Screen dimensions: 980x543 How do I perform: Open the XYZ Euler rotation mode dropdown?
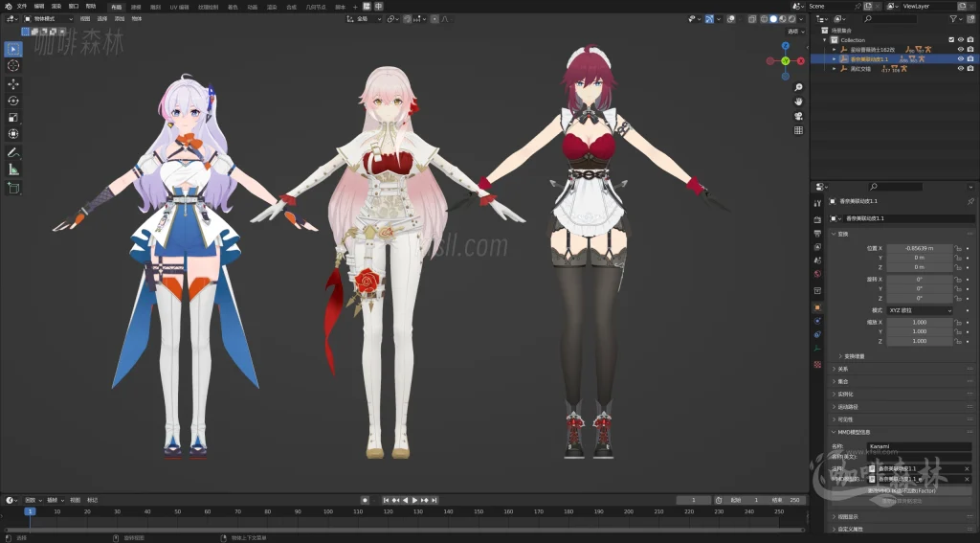click(920, 310)
